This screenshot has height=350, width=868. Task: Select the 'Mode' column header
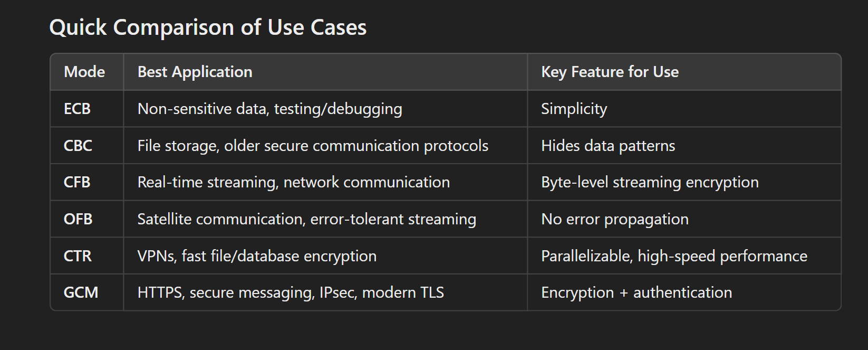[x=84, y=72]
